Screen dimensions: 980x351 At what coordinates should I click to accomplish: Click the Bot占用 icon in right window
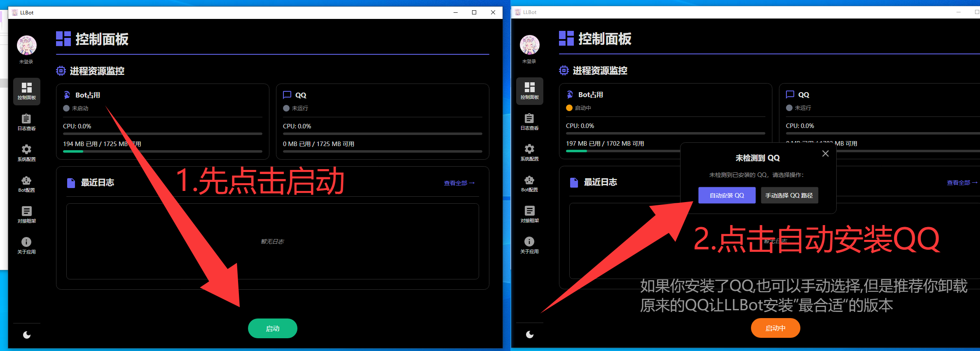[570, 95]
